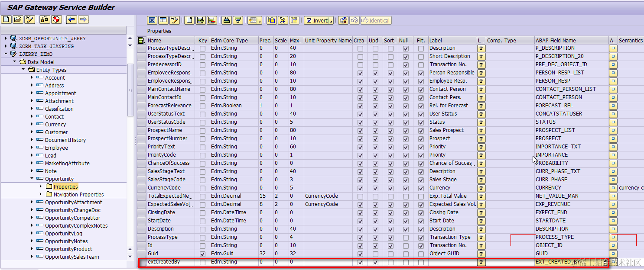
Task: Select the MarketingAttribute entity in tree
Action: pyautogui.click(x=67, y=164)
